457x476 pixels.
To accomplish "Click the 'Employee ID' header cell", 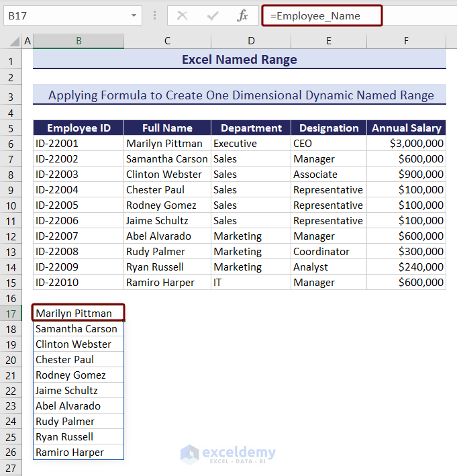I will coord(79,128).
